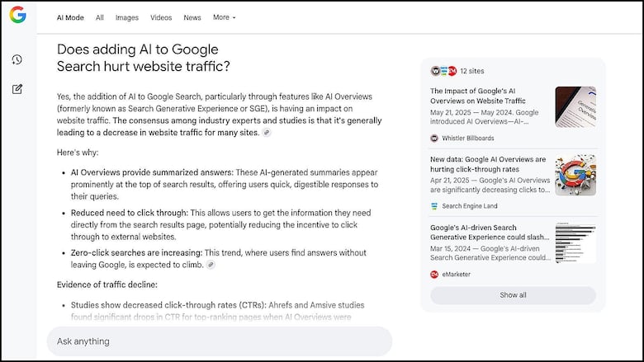The image size is (644, 362).
Task: Click 'Zero-click searches are increasing:' bullet text
Action: [136, 253]
